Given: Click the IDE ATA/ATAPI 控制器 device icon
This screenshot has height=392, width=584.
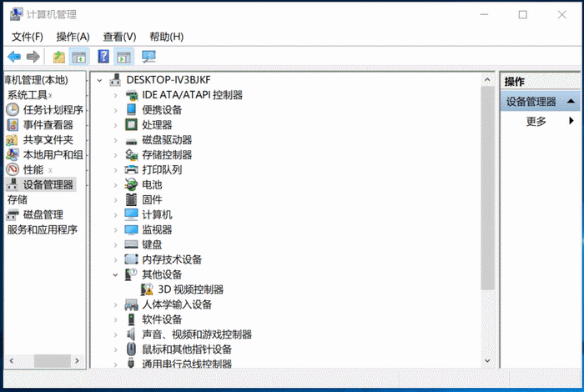Looking at the screenshot, I should point(132,95).
